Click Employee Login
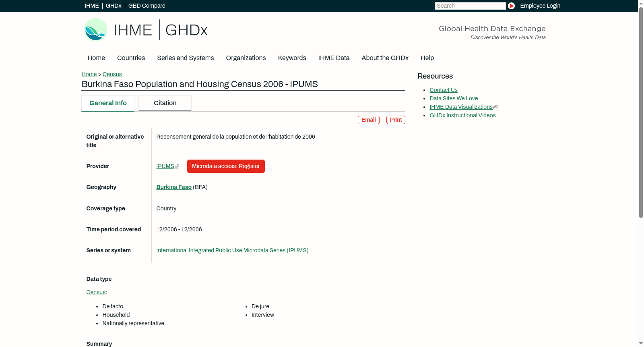This screenshot has height=347, width=644. click(x=540, y=6)
